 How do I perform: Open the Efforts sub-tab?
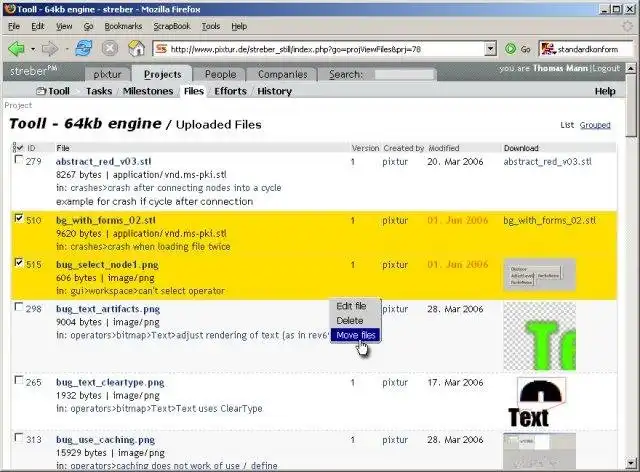click(230, 91)
